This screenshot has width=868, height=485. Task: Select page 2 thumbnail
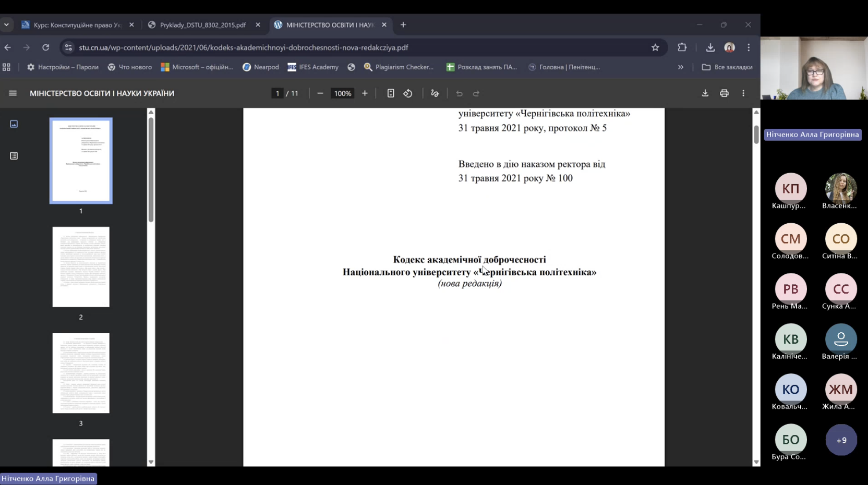coord(81,267)
